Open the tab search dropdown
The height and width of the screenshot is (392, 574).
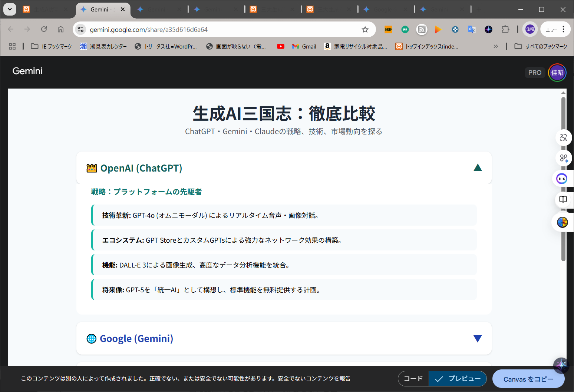(x=10, y=9)
